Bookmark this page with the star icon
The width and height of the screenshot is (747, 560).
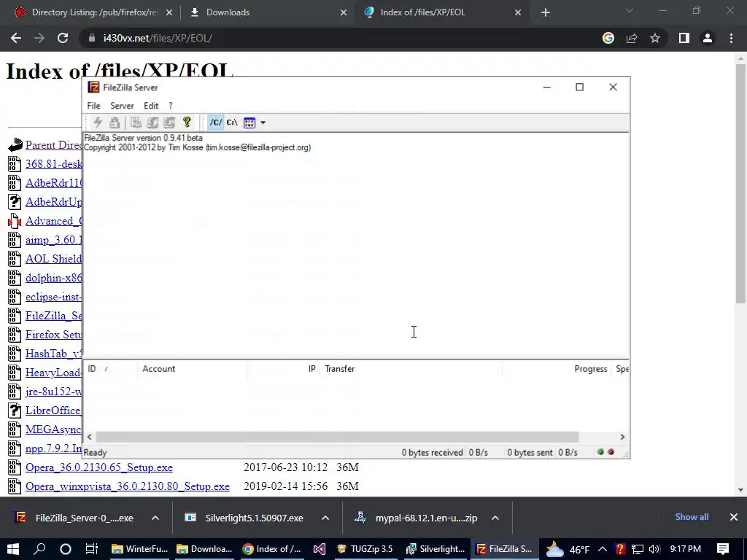(655, 38)
